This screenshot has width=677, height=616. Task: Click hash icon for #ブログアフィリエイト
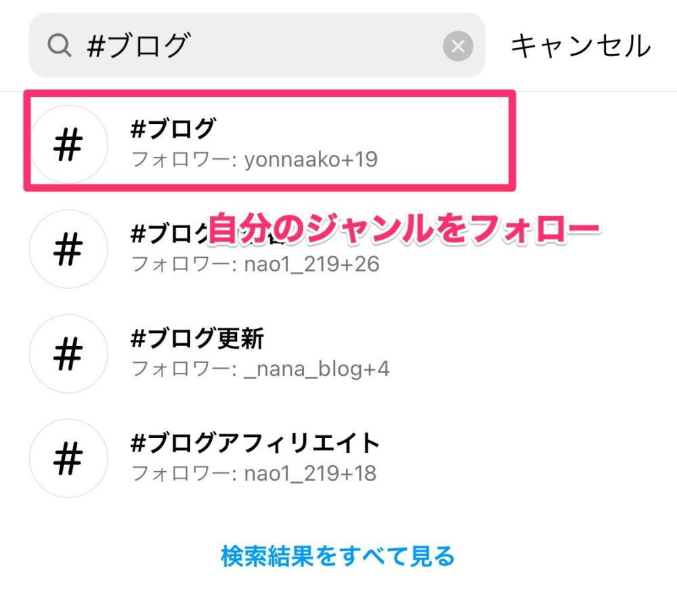pyautogui.click(x=68, y=458)
